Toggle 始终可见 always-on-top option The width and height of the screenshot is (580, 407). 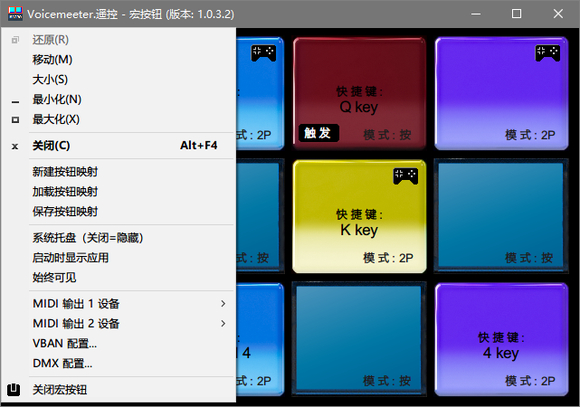(x=118, y=278)
